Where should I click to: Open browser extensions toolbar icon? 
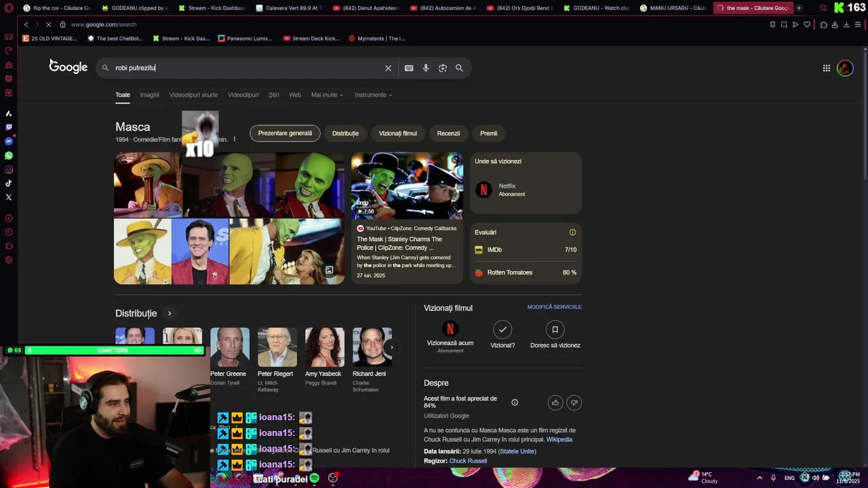click(823, 24)
